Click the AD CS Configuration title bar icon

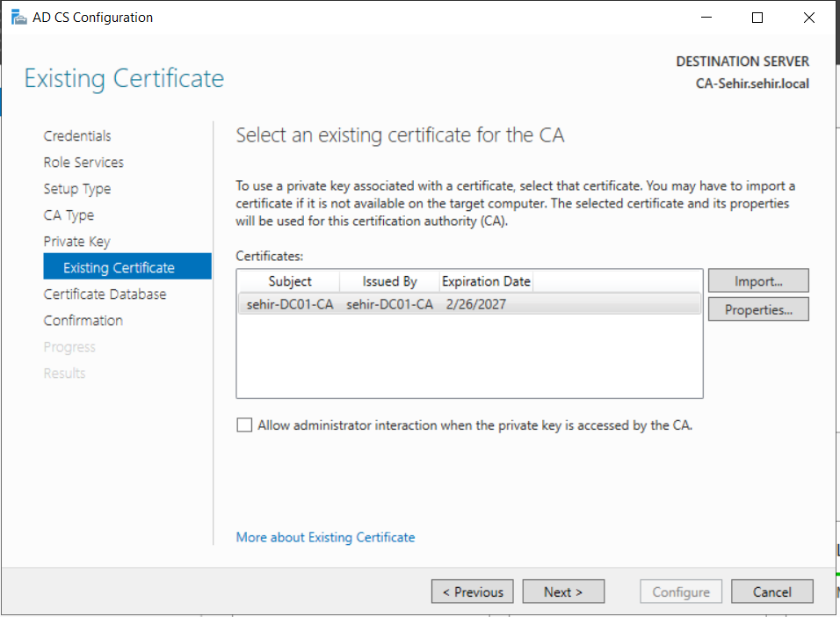[18, 18]
